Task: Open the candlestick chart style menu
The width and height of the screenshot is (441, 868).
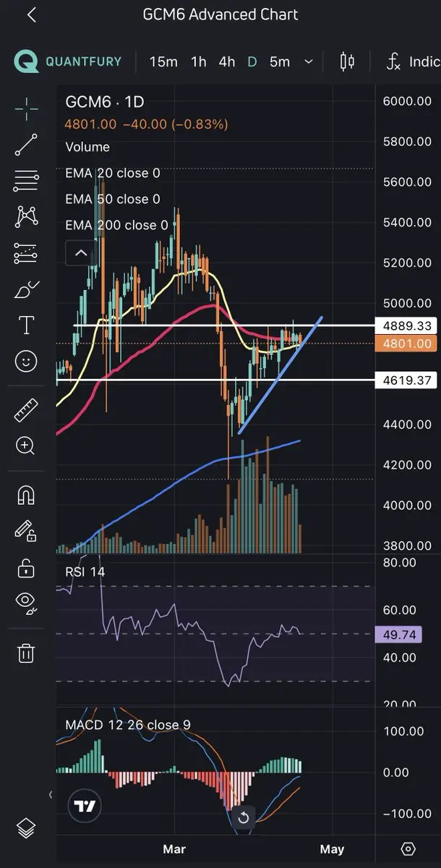Action: pos(347,61)
